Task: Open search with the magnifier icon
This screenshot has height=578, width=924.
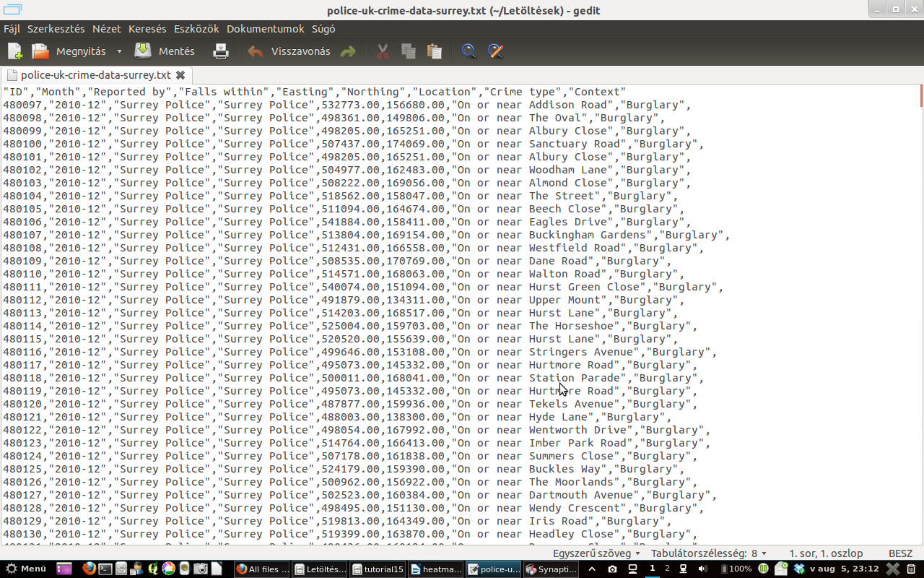Action: pyautogui.click(x=469, y=51)
